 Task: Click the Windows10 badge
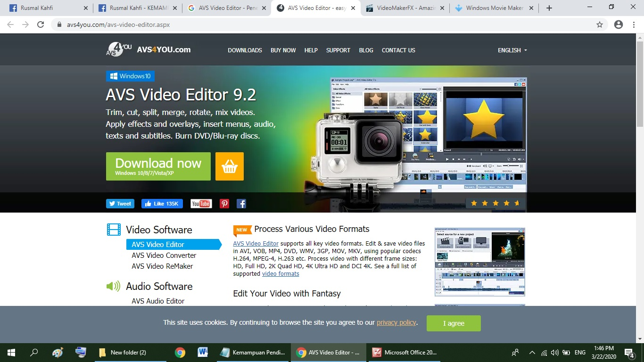click(130, 76)
